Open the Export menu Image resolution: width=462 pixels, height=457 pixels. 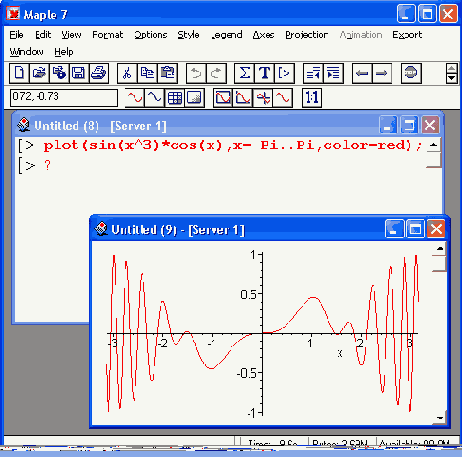[407, 35]
